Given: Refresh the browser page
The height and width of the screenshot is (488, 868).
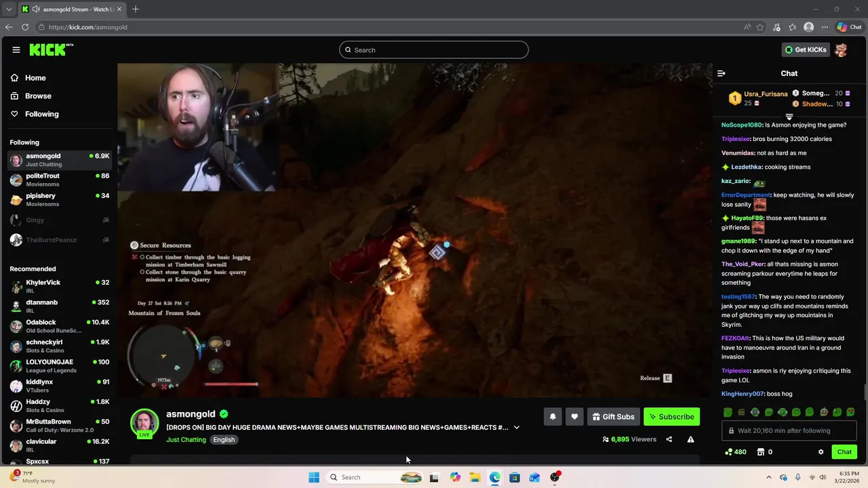Looking at the screenshot, I should [x=25, y=27].
